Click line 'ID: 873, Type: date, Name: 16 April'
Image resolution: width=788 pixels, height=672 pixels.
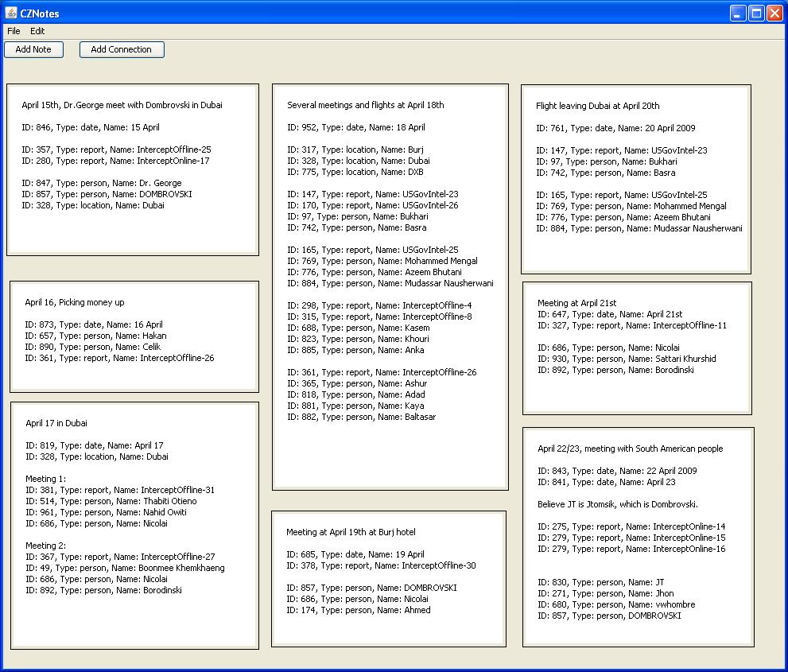94,324
